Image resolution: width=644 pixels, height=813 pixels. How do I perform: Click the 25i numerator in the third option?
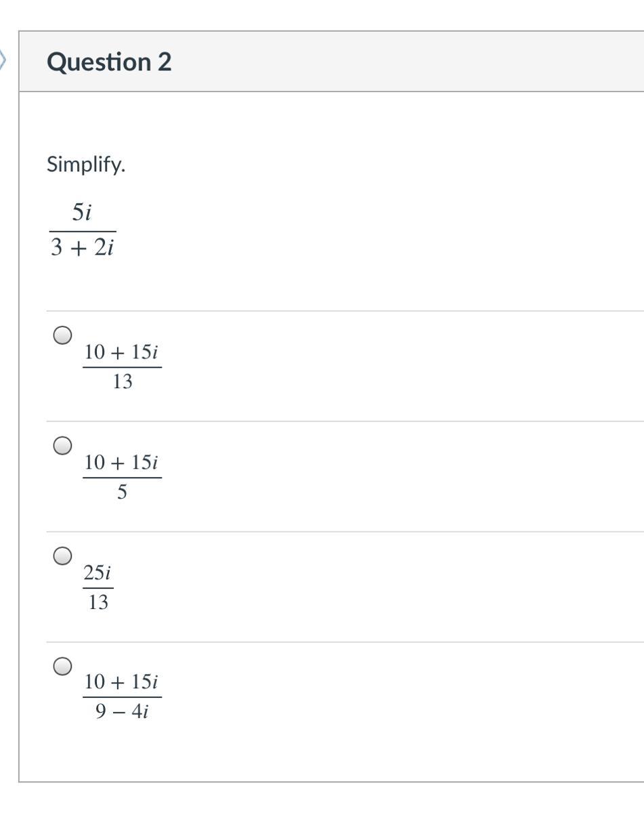pyautogui.click(x=98, y=573)
